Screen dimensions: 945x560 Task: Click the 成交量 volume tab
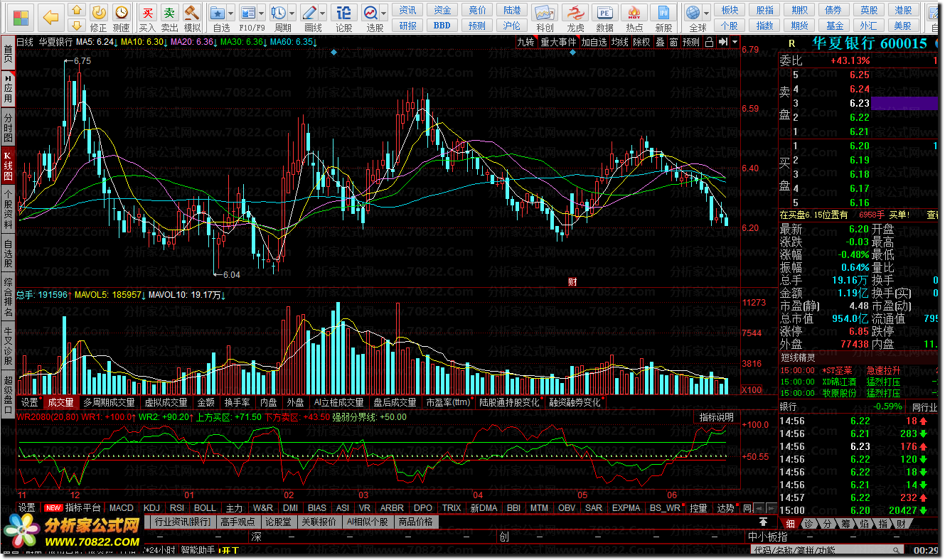click(x=61, y=402)
